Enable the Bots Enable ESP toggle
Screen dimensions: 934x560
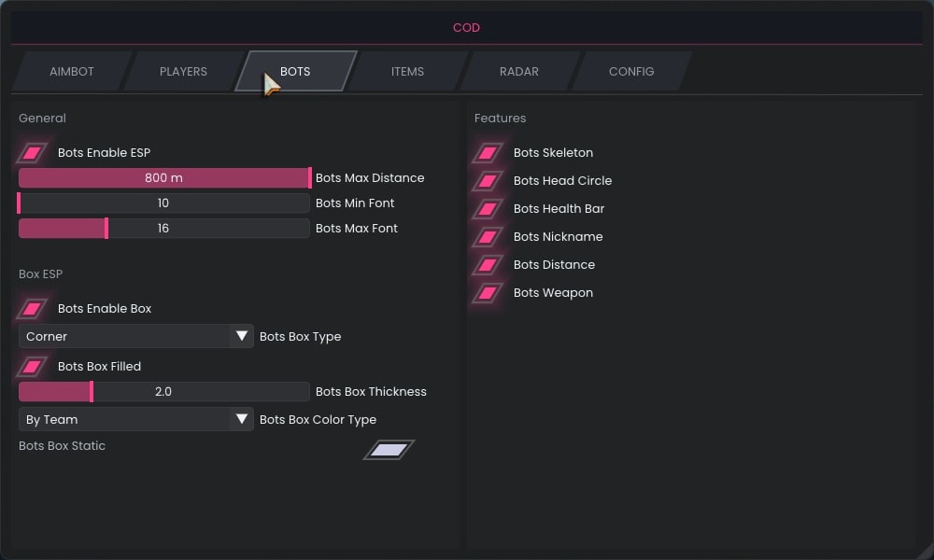32,152
